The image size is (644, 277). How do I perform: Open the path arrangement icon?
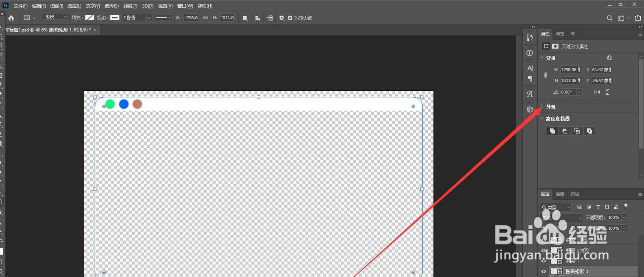(269, 18)
